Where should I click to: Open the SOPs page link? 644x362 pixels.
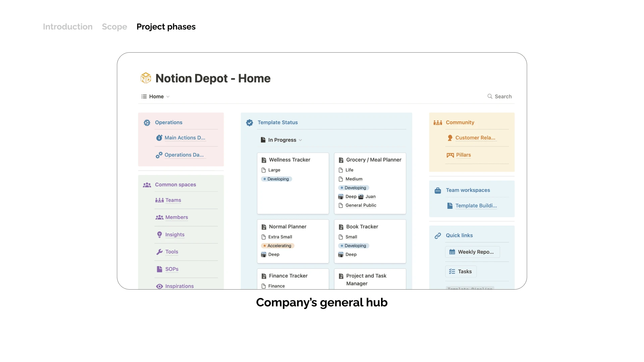click(x=172, y=269)
